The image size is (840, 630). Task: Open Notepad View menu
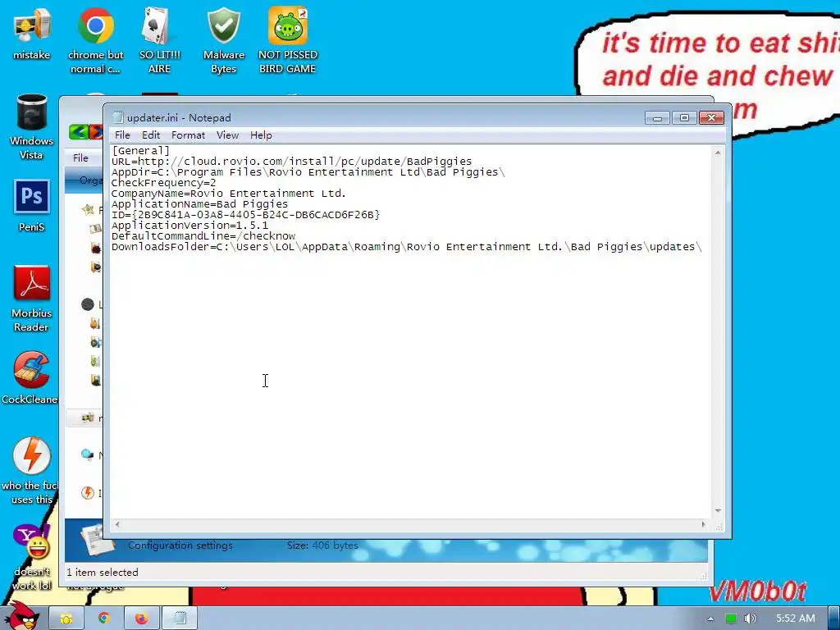pos(227,135)
